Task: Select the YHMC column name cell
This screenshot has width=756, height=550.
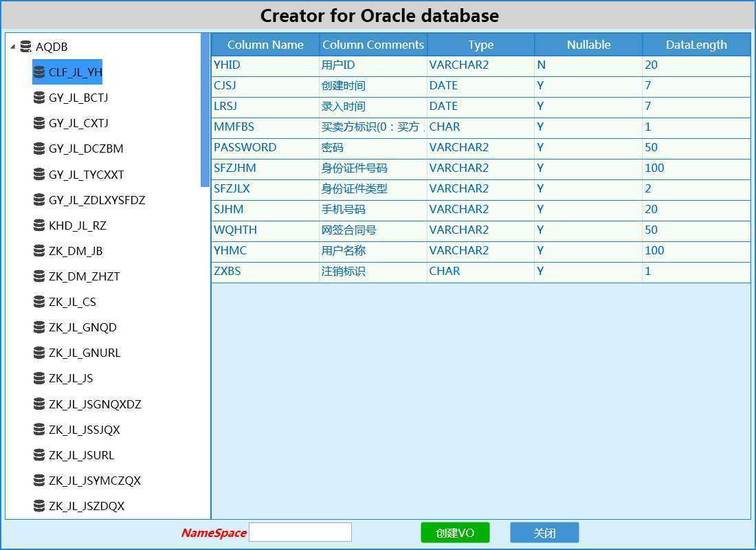Action: pyautogui.click(x=265, y=251)
